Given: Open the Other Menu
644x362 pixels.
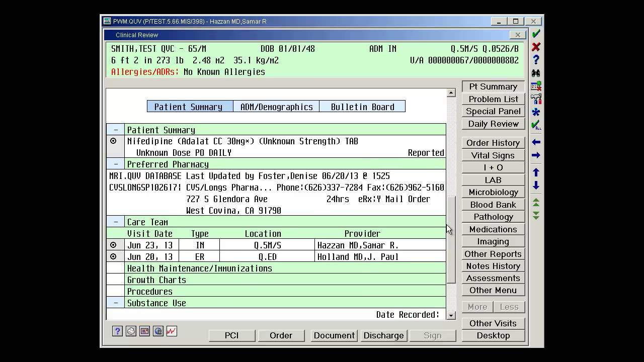Looking at the screenshot, I should pos(493,290).
